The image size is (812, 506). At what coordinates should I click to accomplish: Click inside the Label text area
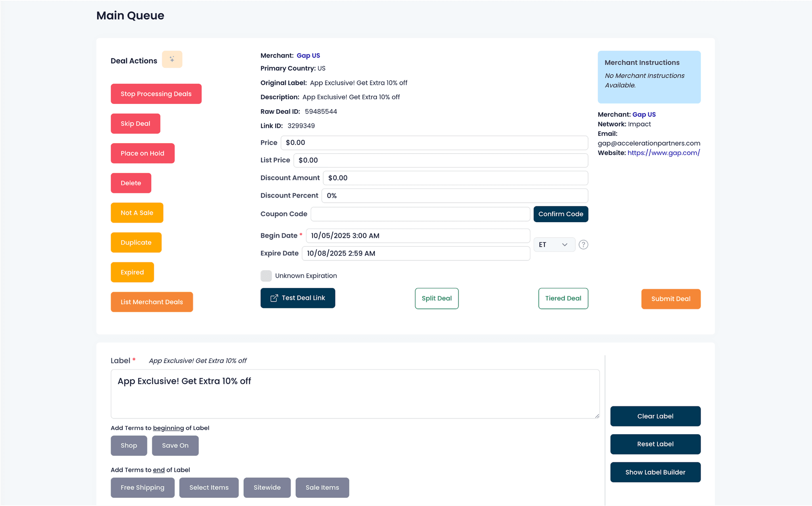[355, 394]
